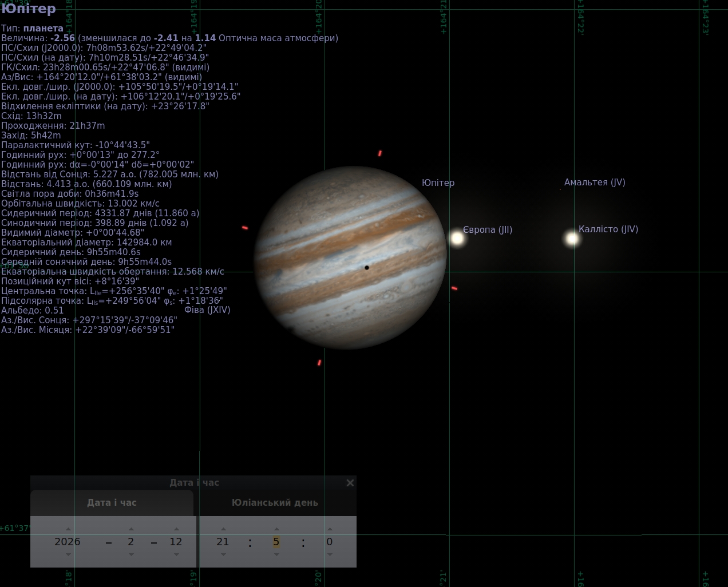Decrease the year with the down arrow below 2026

tap(68, 554)
